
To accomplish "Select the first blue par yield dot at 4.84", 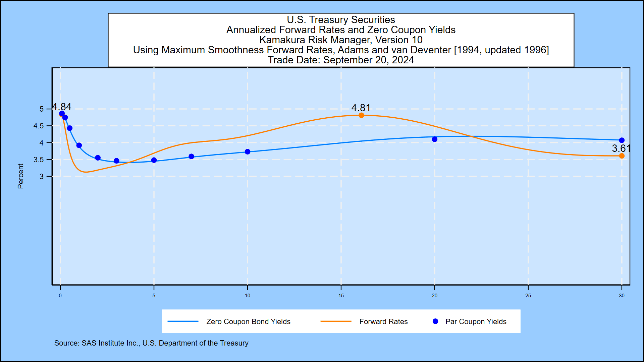I will click(61, 114).
